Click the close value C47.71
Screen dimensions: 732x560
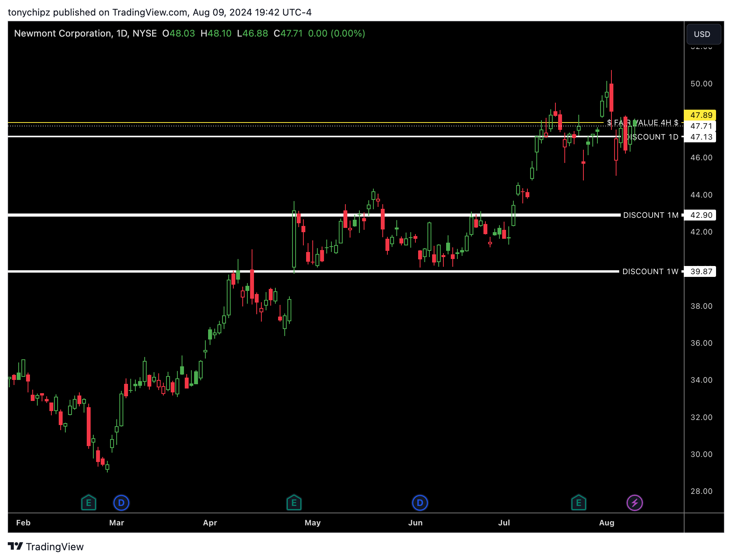(288, 33)
